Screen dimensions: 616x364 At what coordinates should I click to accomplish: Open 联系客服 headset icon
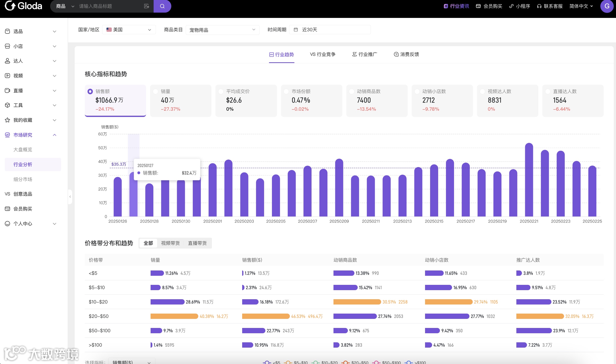point(539,6)
